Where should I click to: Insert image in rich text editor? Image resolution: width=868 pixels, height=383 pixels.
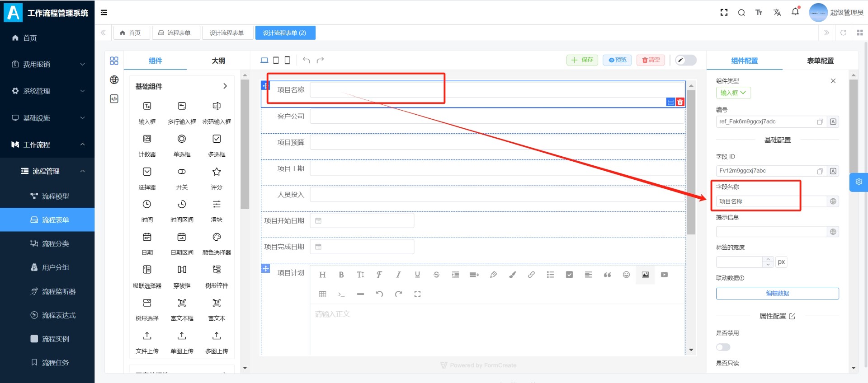pyautogui.click(x=645, y=275)
